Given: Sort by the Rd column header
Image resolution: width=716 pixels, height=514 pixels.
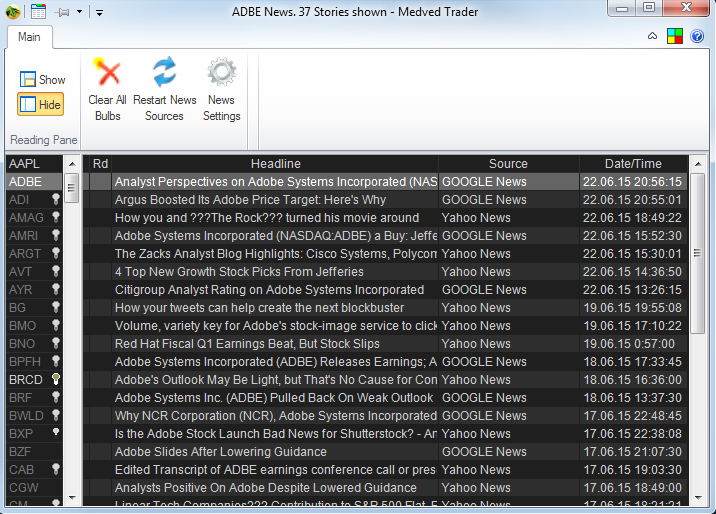Looking at the screenshot, I should tap(100, 163).
